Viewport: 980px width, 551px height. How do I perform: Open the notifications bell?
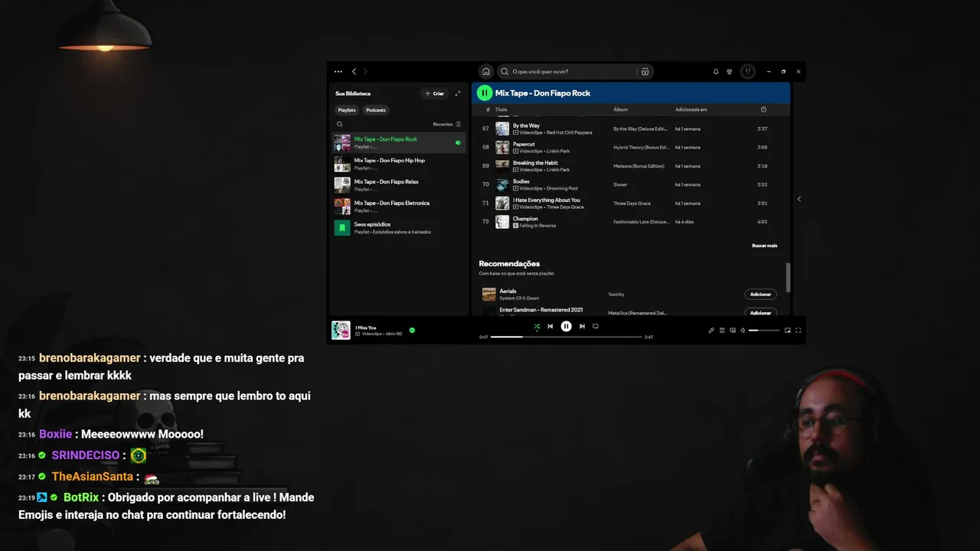click(716, 71)
